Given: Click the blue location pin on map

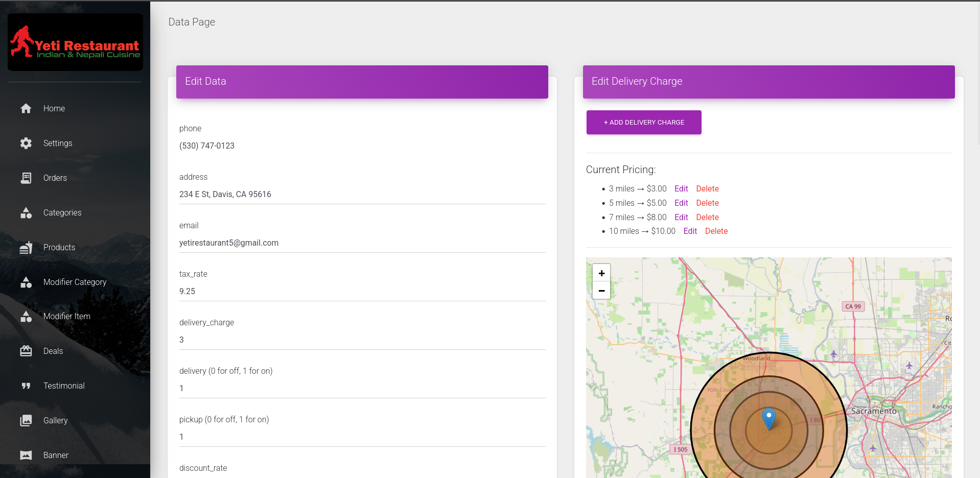Looking at the screenshot, I should pos(769,419).
